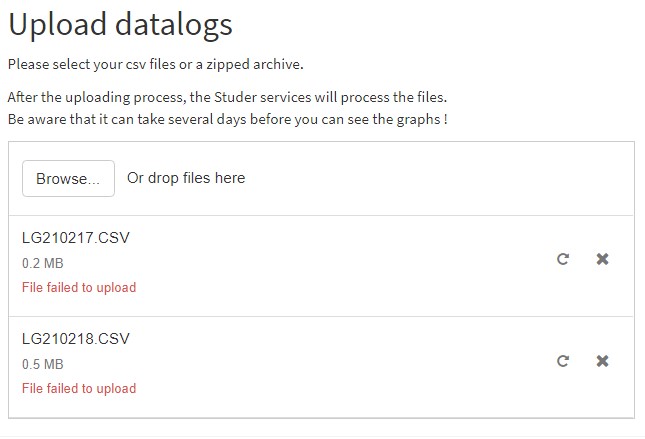The width and height of the screenshot is (645, 439).
Task: Click the LG210217.CSV file name
Action: [x=76, y=238]
